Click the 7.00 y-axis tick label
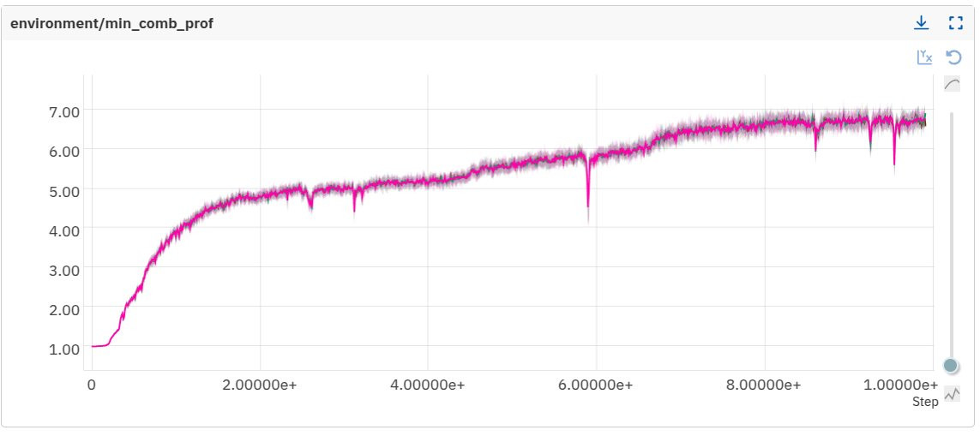 tap(65, 110)
